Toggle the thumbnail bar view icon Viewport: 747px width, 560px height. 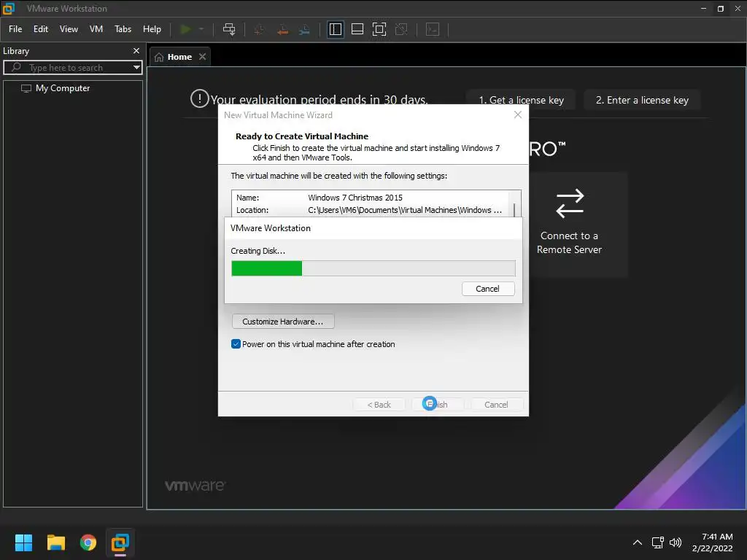tap(357, 29)
